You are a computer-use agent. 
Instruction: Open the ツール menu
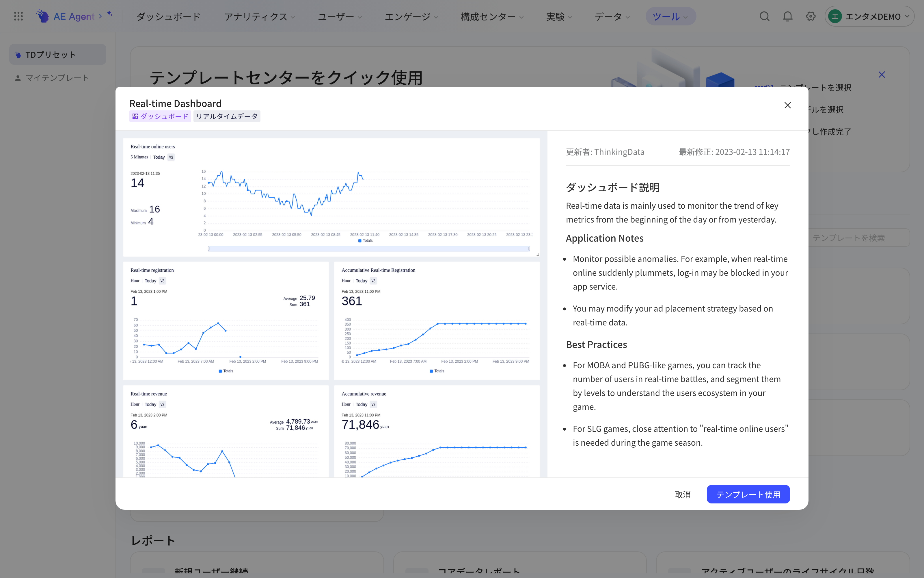670,16
